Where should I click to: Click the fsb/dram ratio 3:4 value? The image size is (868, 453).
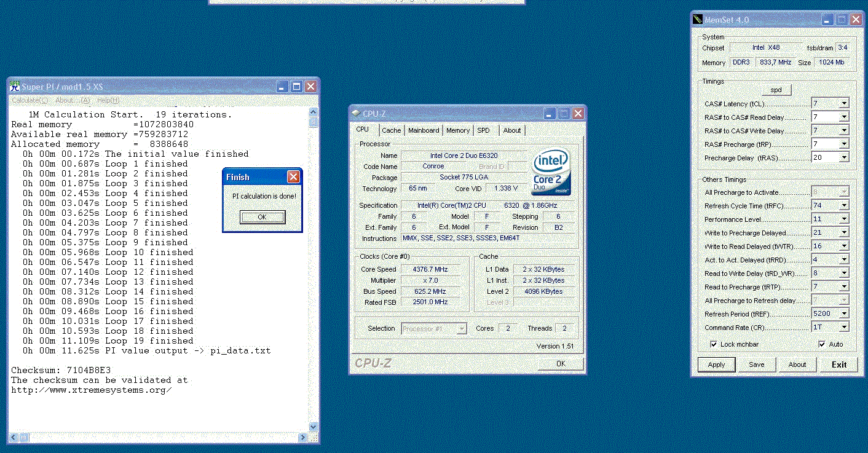coord(842,47)
